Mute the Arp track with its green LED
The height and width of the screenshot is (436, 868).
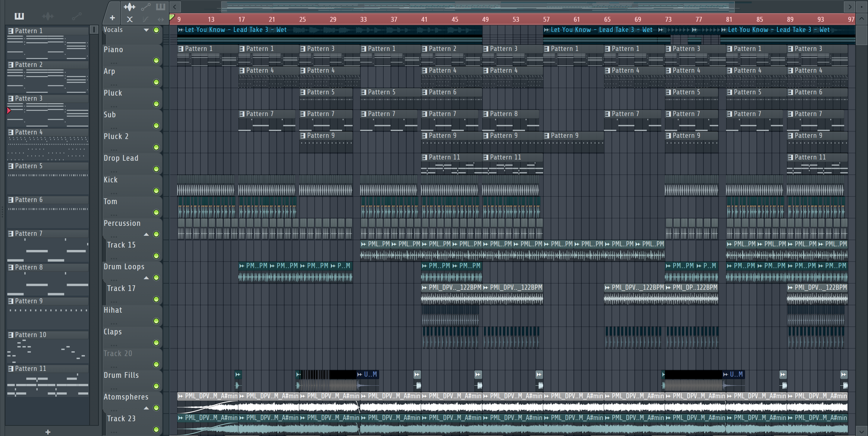click(x=156, y=82)
